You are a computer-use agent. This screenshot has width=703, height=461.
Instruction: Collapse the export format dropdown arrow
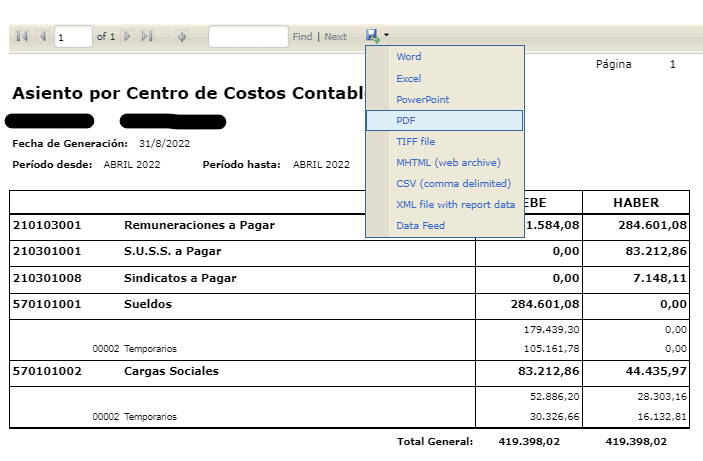[x=386, y=35]
